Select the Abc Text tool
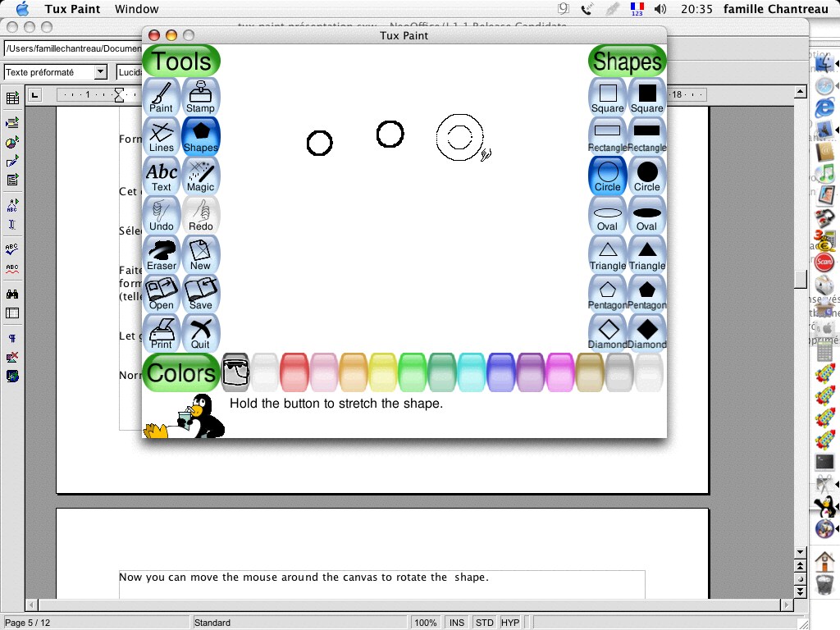The image size is (840, 630). click(162, 176)
